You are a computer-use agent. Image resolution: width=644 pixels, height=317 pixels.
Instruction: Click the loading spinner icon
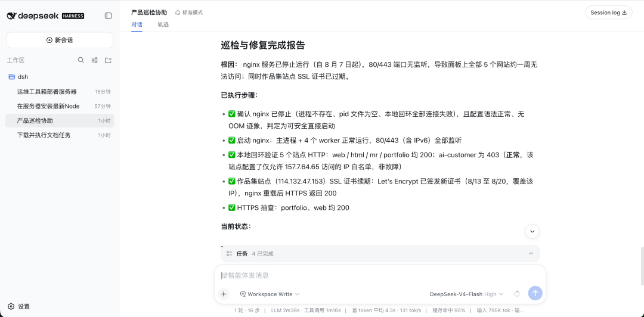coord(517,294)
